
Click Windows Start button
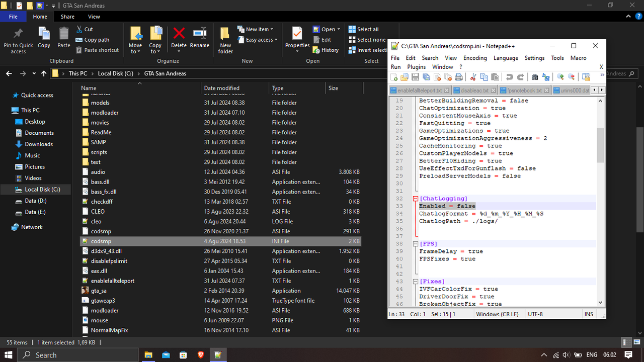pyautogui.click(x=9, y=355)
